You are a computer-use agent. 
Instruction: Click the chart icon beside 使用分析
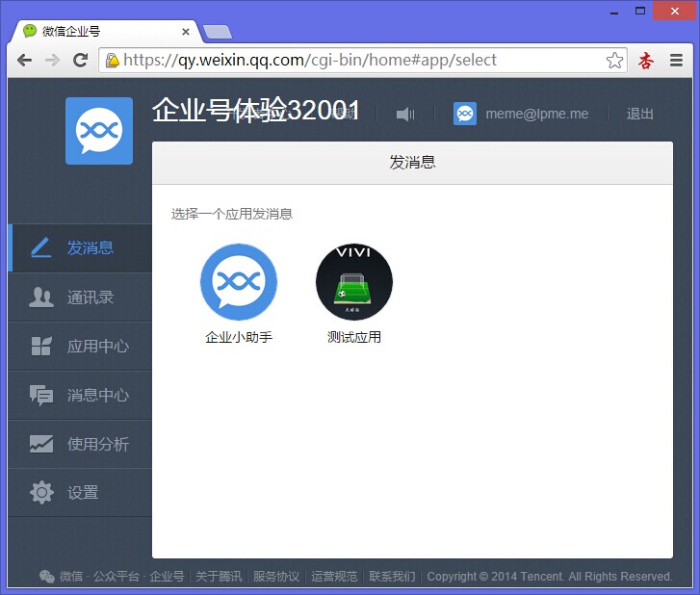(41, 444)
